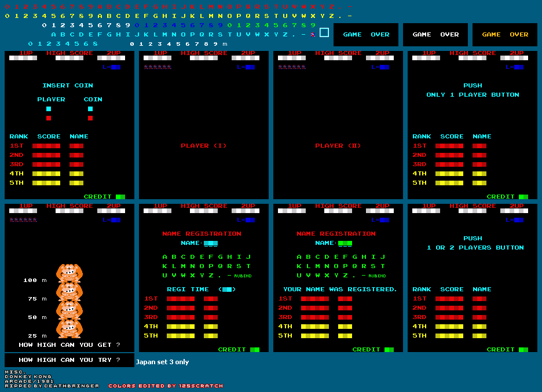Viewport: 542px width, 392px height.
Task: Click the 25 m height label
Action: pyautogui.click(x=37, y=336)
